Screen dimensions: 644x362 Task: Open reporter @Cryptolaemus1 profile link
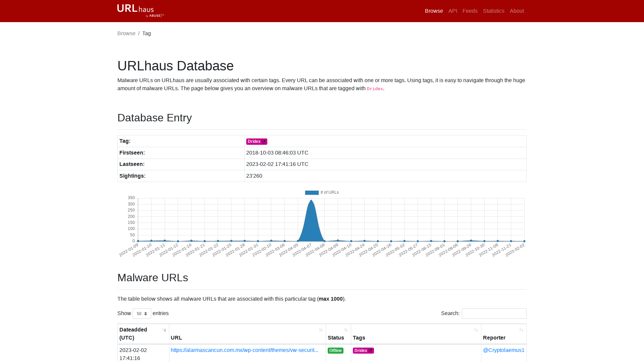point(503,350)
